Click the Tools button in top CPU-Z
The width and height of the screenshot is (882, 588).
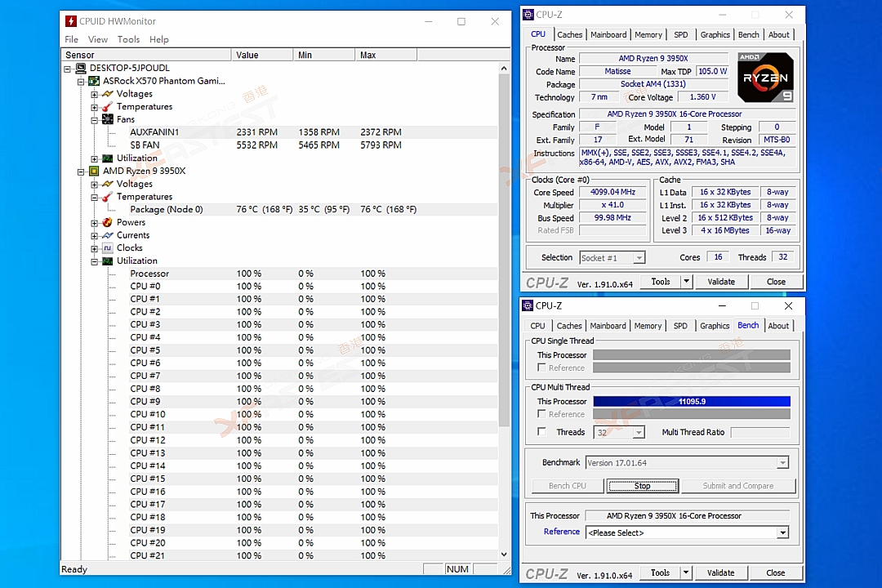point(661,281)
